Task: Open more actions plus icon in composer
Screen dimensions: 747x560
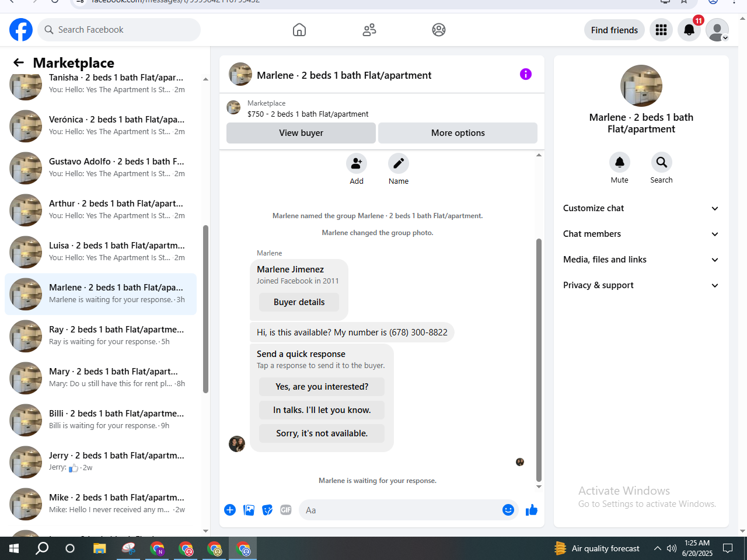Action: [x=230, y=510]
